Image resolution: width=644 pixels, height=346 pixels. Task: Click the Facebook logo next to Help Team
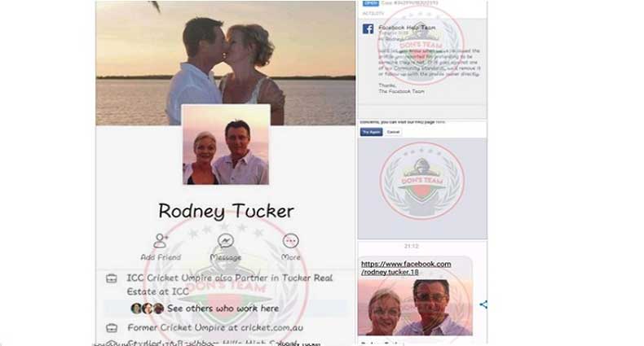[368, 28]
